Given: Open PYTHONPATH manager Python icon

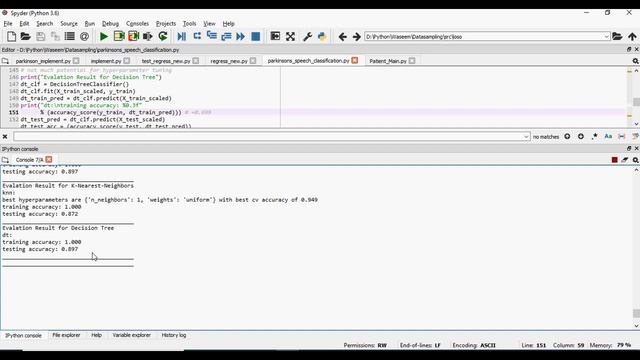Looking at the screenshot, I should click(x=322, y=36).
